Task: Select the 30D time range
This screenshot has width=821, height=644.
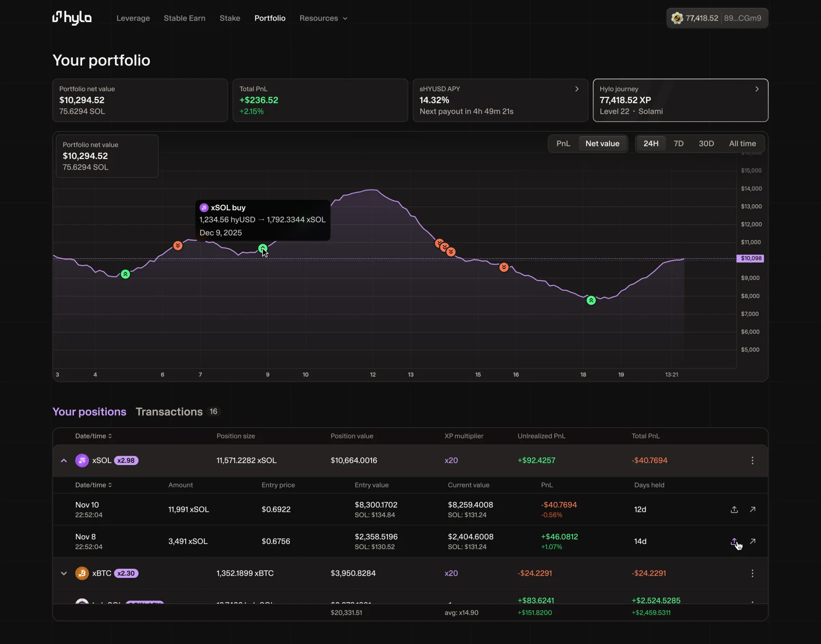Action: (706, 144)
